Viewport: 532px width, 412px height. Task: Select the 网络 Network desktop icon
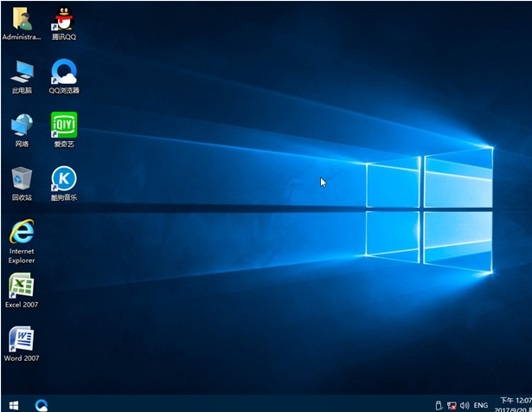[22, 126]
